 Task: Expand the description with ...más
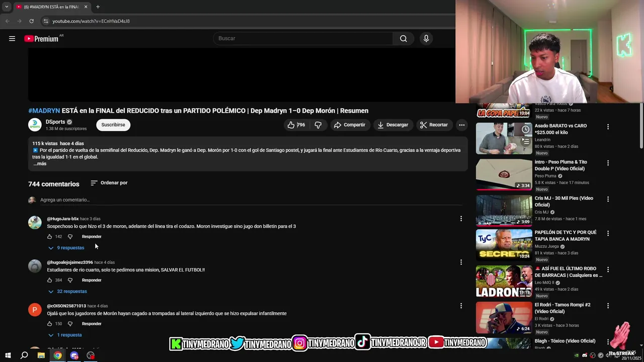(40, 164)
